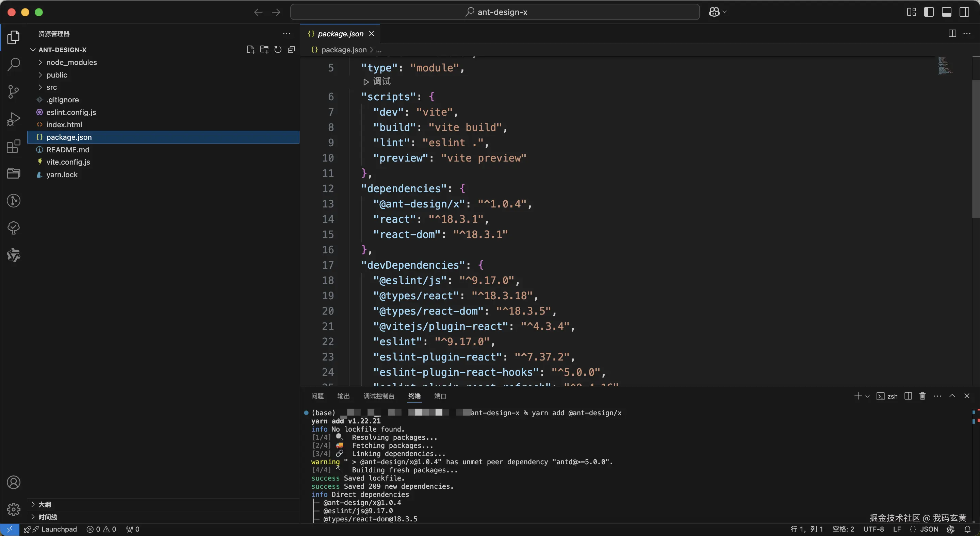This screenshot has width=980, height=536.
Task: Open the Extensions view
Action: (14, 146)
